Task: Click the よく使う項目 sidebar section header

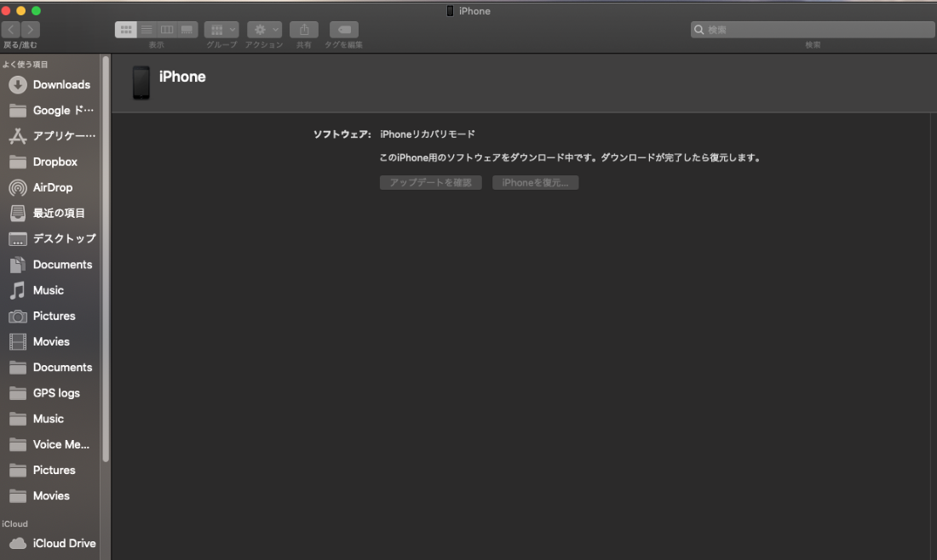Action: click(25, 65)
